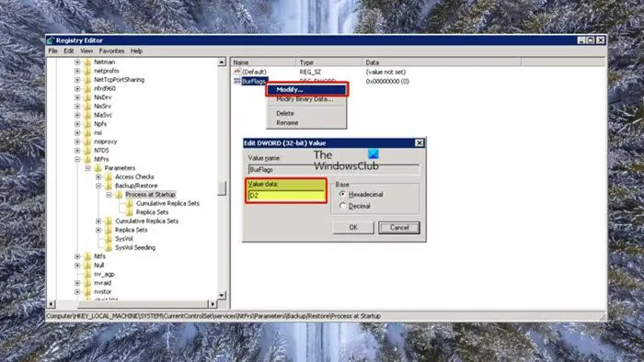Collapse the Process at Startup key

coord(109,195)
